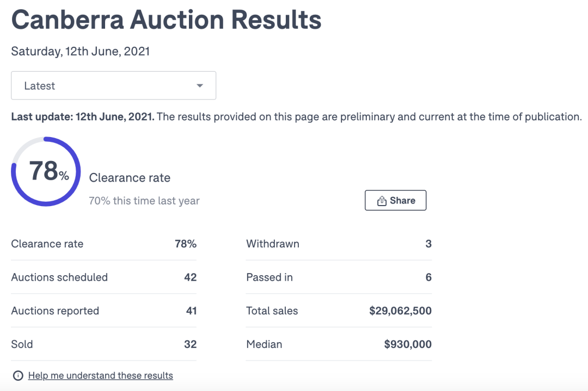Viewport: 588px width, 391px height.
Task: Click the Withdrawn row label
Action: 273,244
